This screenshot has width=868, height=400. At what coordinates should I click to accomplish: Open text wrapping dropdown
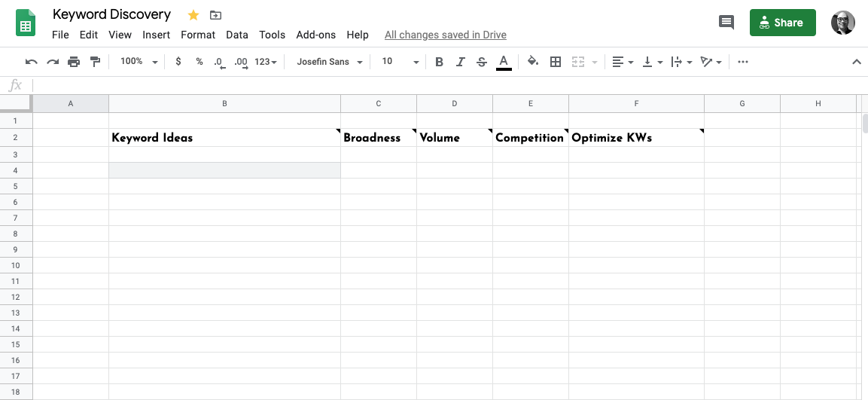(x=681, y=62)
